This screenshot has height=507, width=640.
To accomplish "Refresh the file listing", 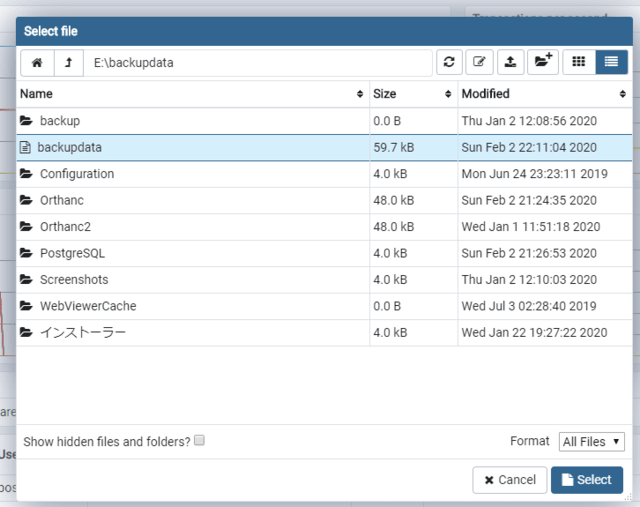I will pos(449,62).
